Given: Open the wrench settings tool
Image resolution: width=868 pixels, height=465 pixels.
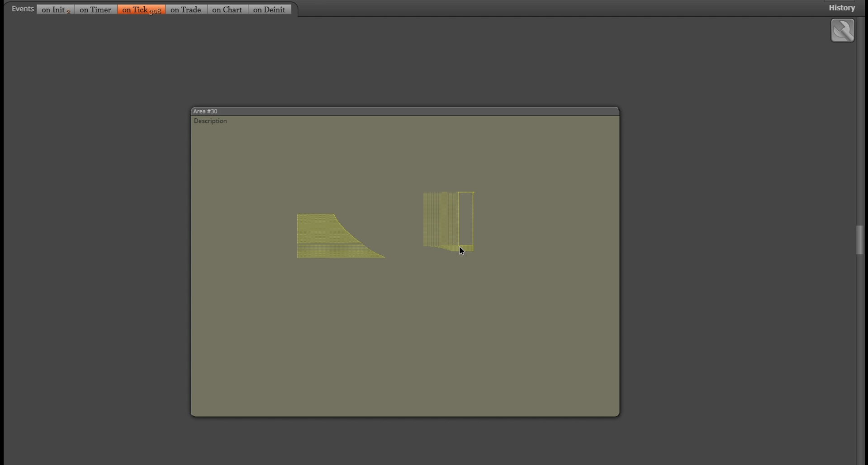Looking at the screenshot, I should 842,30.
